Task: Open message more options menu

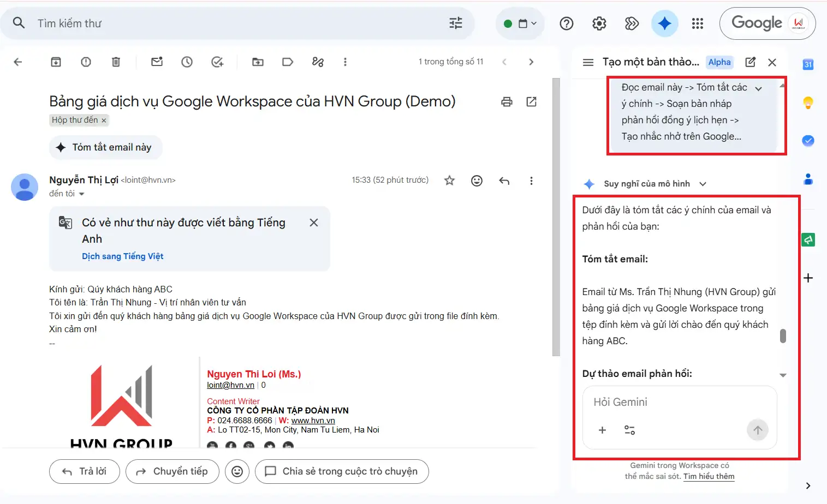Action: click(531, 181)
